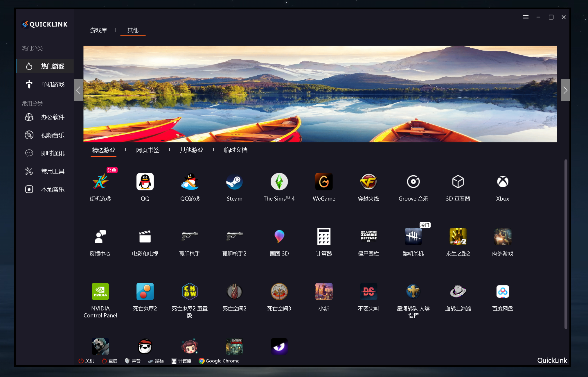
Task: Open the WeGame launcher icon
Action: (324, 182)
